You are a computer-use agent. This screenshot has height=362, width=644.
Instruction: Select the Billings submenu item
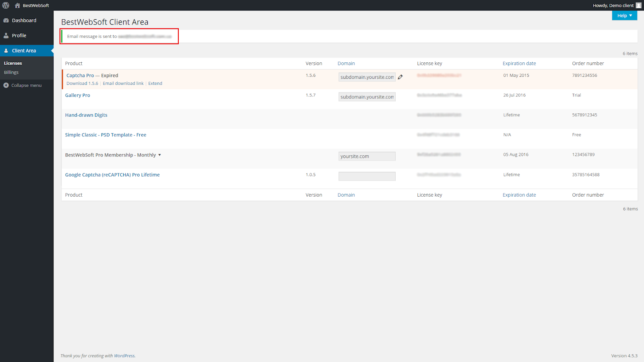point(11,72)
